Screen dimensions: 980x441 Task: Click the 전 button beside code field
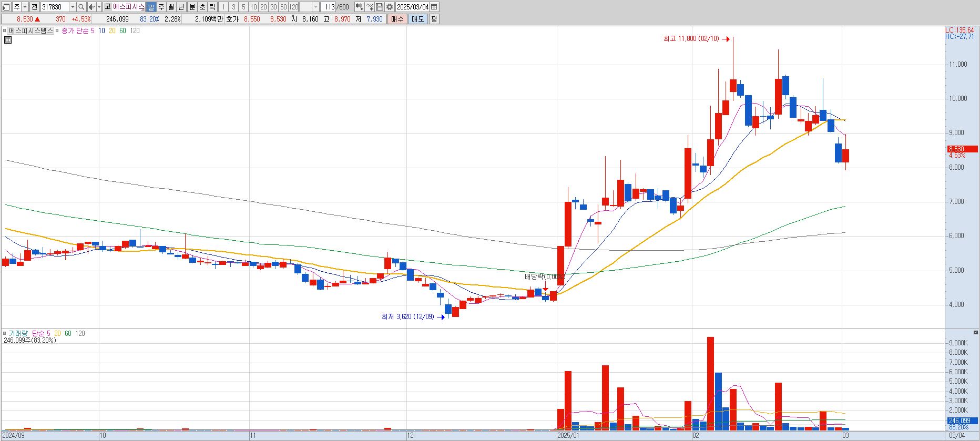point(34,7)
